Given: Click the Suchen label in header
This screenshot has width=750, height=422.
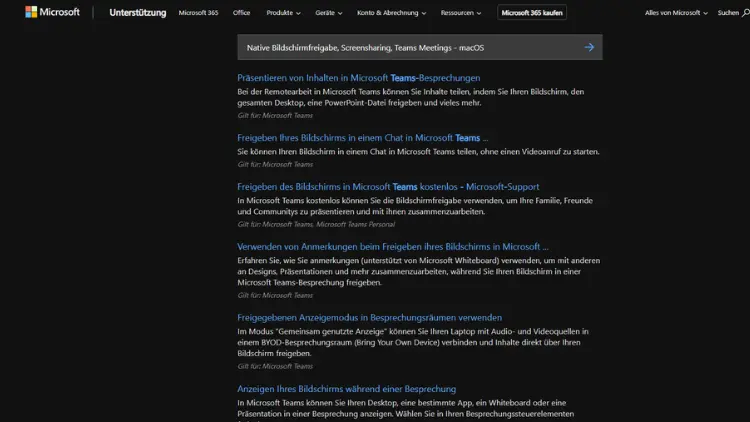Looking at the screenshot, I should click(x=728, y=13).
